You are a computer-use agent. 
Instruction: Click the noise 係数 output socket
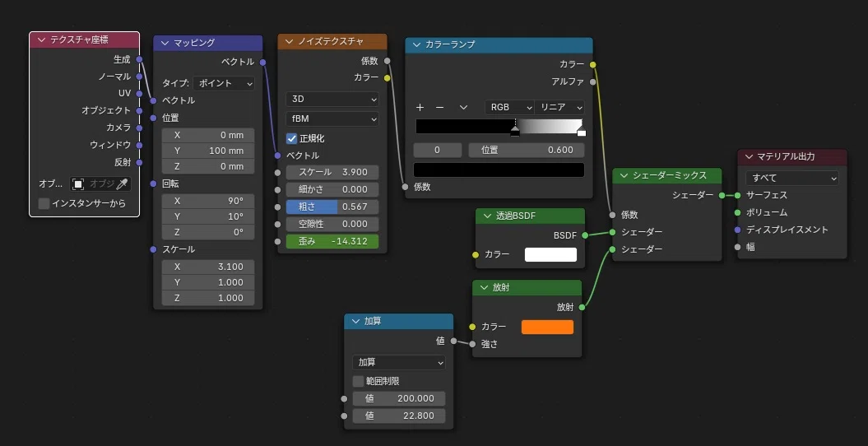click(387, 61)
